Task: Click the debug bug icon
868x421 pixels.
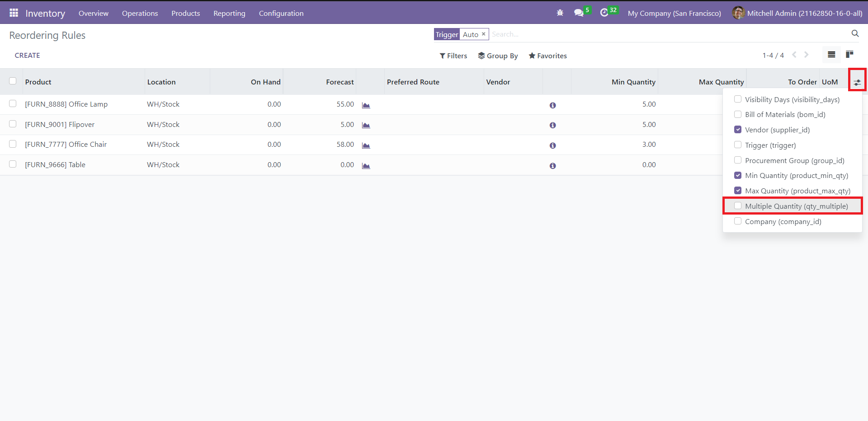Action: 560,13
